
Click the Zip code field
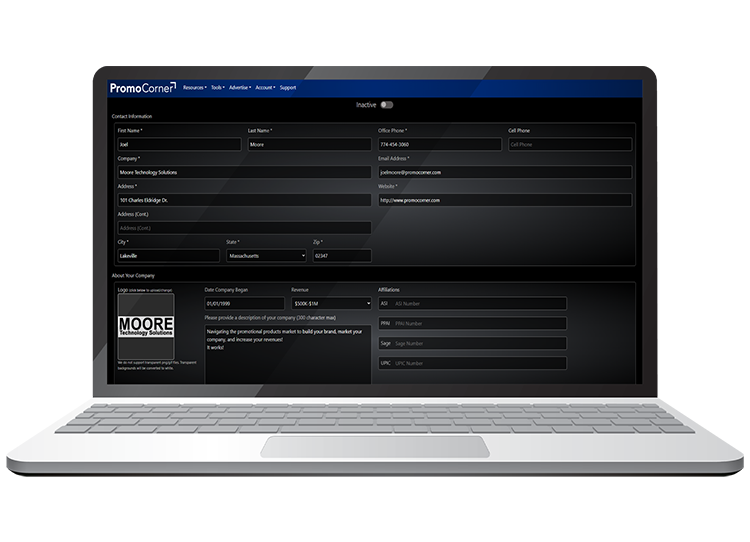[342, 256]
